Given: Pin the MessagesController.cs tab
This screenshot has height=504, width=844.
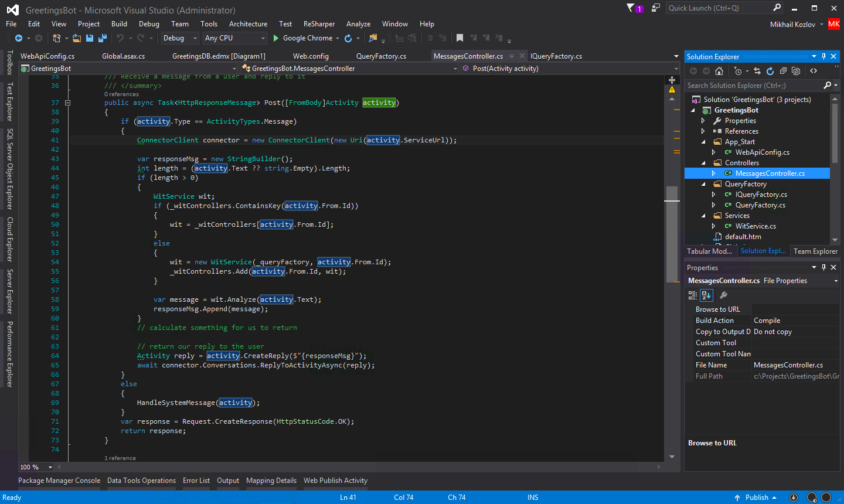Looking at the screenshot, I should click(511, 56).
